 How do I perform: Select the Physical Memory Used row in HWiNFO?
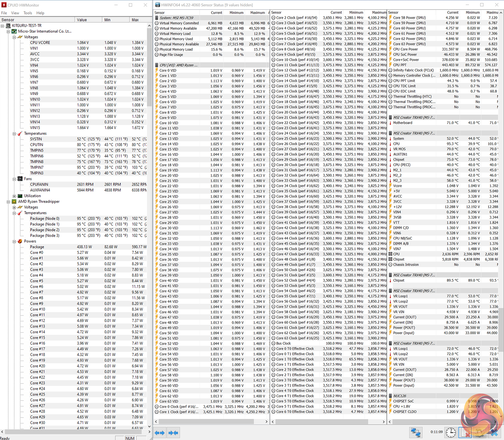tap(212, 39)
